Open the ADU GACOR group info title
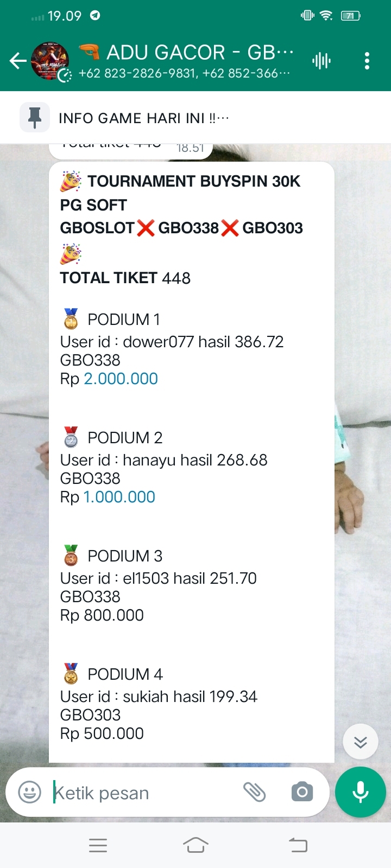 (199, 52)
